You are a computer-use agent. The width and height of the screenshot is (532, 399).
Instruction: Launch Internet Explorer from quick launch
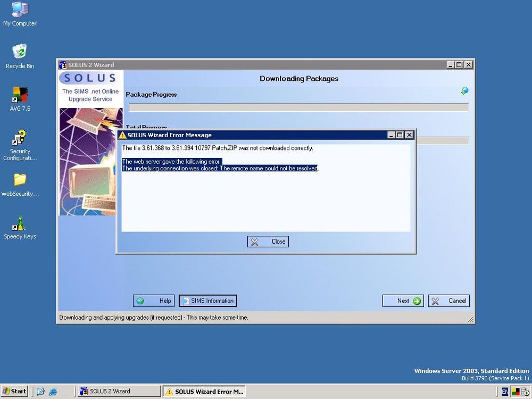point(53,392)
